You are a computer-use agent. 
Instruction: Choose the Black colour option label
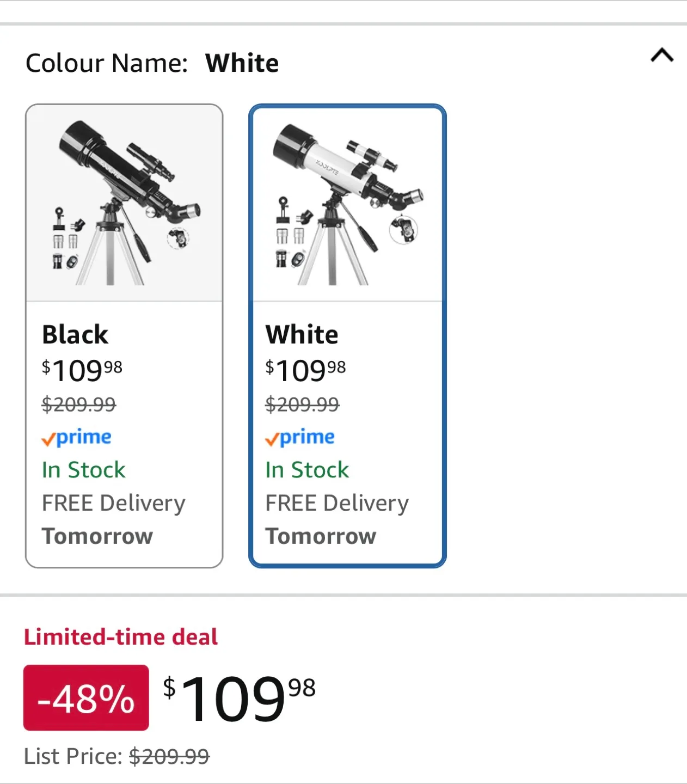tap(75, 334)
